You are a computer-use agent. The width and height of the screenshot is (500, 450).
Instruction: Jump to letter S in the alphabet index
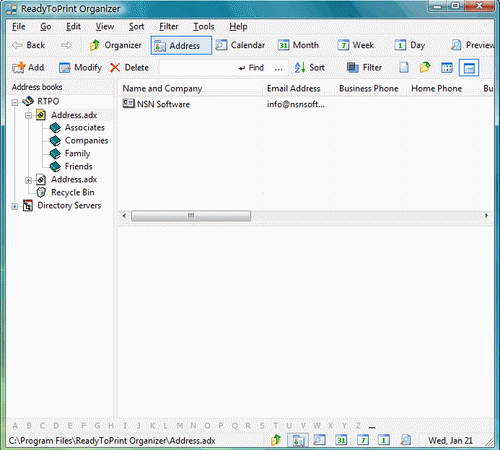(x=262, y=426)
